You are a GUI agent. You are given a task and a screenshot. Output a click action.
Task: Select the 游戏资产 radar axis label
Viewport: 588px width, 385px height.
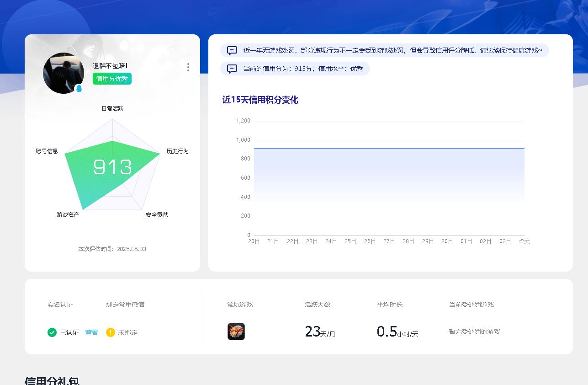tap(68, 215)
